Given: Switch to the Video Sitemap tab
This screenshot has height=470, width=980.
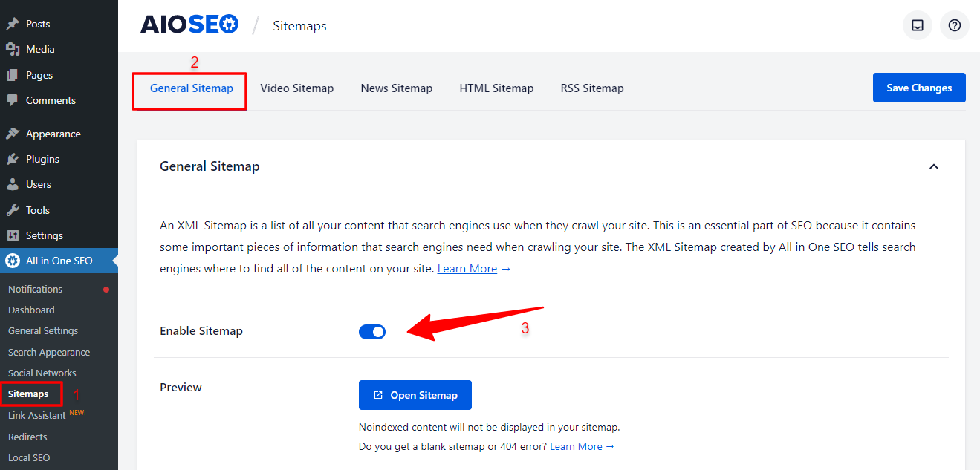Looking at the screenshot, I should click(297, 88).
